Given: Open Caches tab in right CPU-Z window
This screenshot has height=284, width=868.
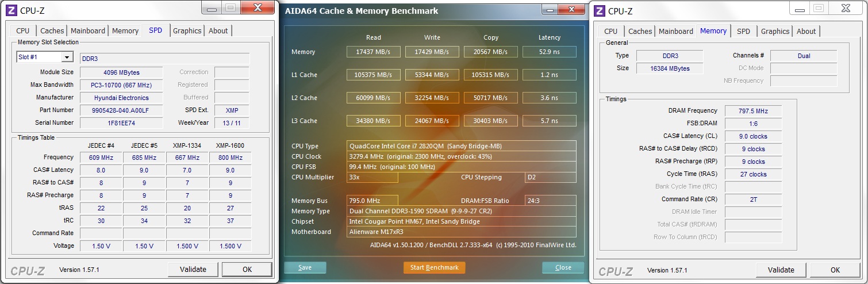Looking at the screenshot, I should 640,32.
